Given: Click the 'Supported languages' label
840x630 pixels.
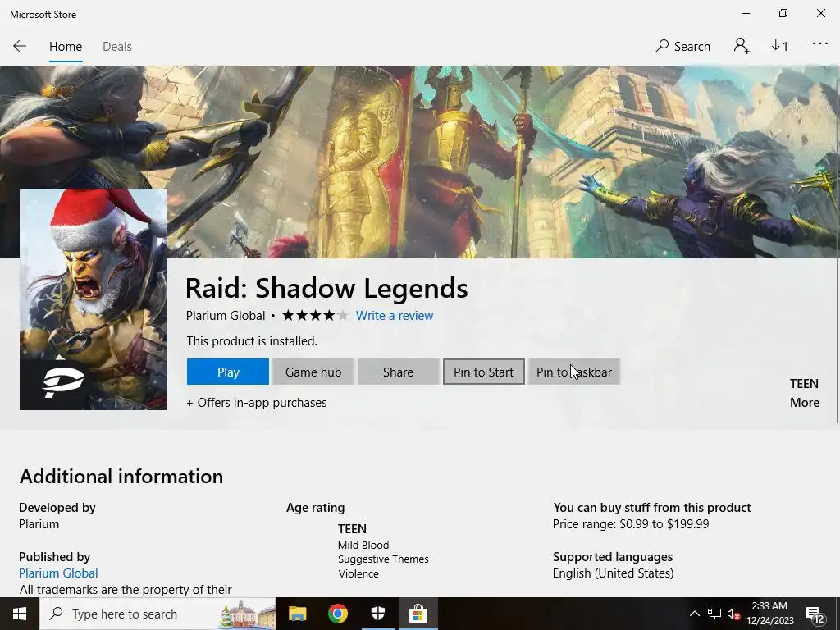Looking at the screenshot, I should click(613, 557).
